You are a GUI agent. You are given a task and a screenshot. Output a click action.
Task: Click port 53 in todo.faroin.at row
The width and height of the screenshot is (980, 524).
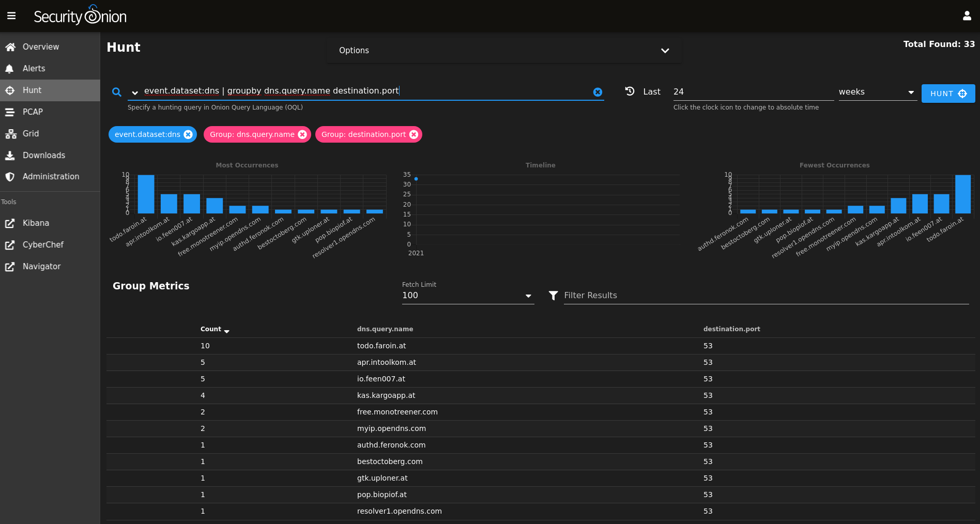[x=708, y=346]
